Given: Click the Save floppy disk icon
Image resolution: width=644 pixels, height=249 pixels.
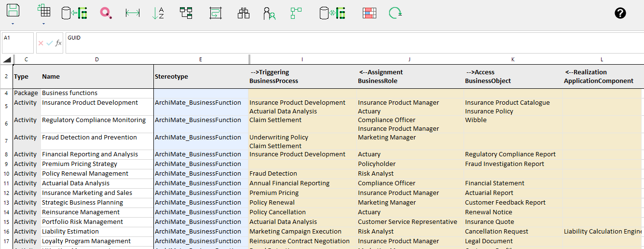Looking at the screenshot, I should pyautogui.click(x=13, y=11).
